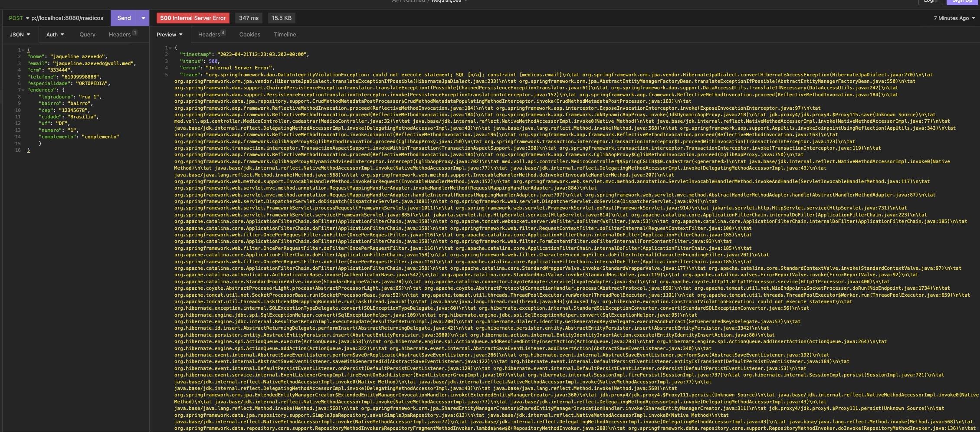Image resolution: width=980 pixels, height=432 pixels.
Task: Click the telefone value "61999998888"
Action: pyautogui.click(x=81, y=77)
